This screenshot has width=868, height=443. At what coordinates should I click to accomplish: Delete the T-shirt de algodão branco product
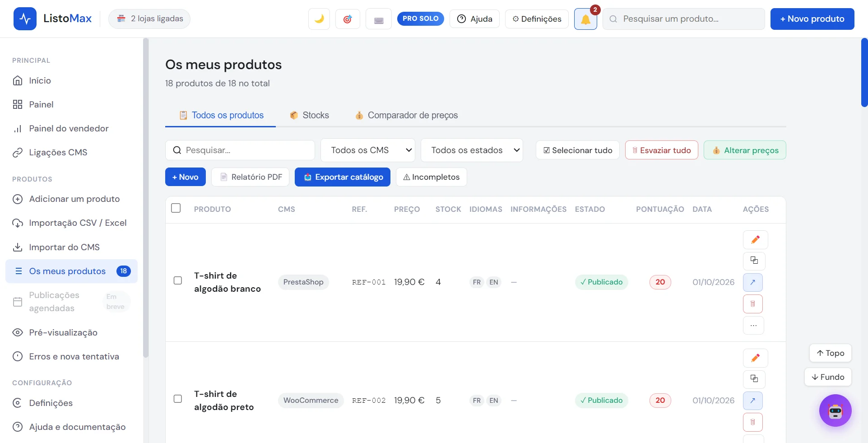752,304
